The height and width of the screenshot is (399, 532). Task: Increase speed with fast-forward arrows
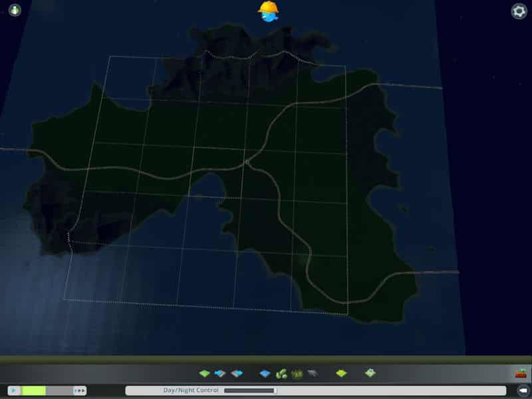coord(80,390)
